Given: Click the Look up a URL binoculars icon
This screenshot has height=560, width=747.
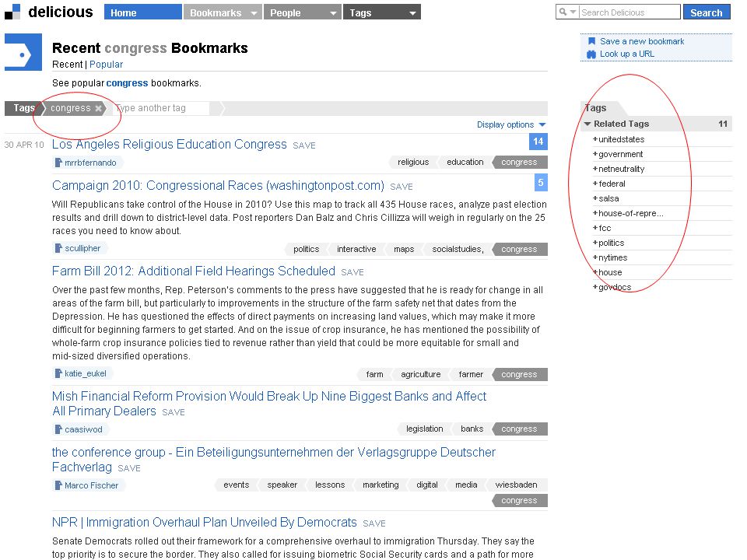Looking at the screenshot, I should coord(591,54).
